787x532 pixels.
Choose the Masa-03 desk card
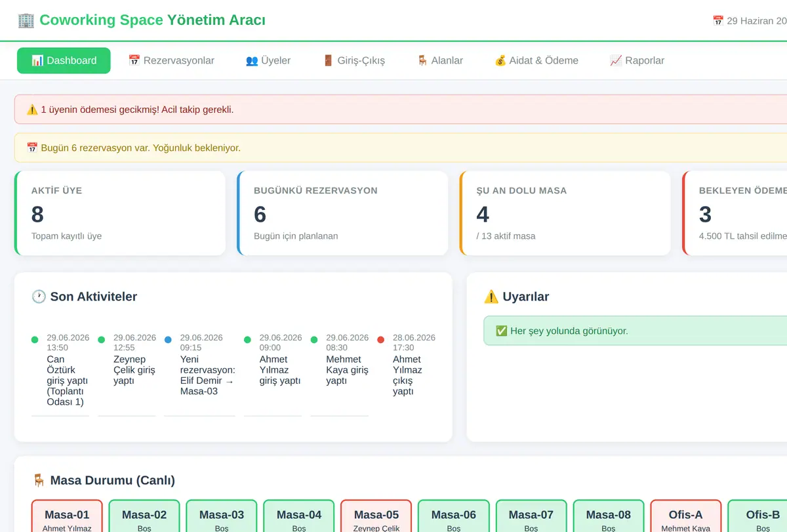point(222,516)
